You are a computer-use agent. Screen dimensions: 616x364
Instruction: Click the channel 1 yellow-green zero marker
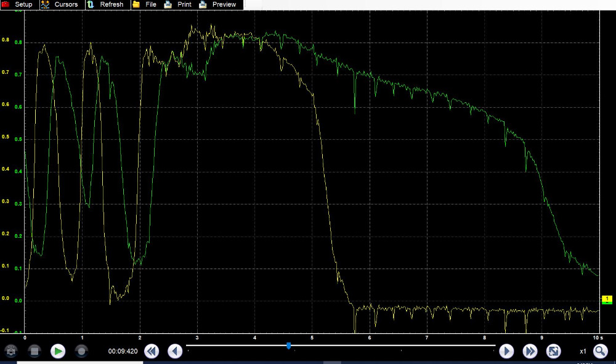tap(607, 300)
